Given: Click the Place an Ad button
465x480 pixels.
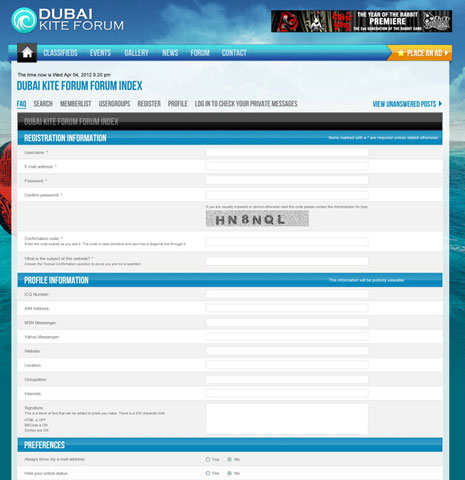Looking at the screenshot, I should point(420,53).
